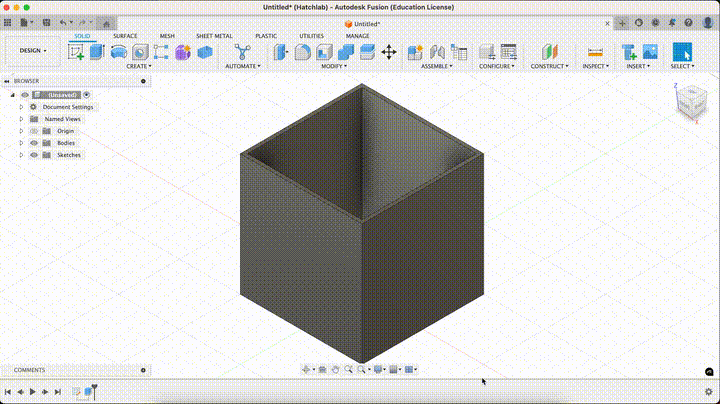This screenshot has width=720, height=404.
Task: Select the Rectangular Pattern tool
Action: tap(161, 52)
